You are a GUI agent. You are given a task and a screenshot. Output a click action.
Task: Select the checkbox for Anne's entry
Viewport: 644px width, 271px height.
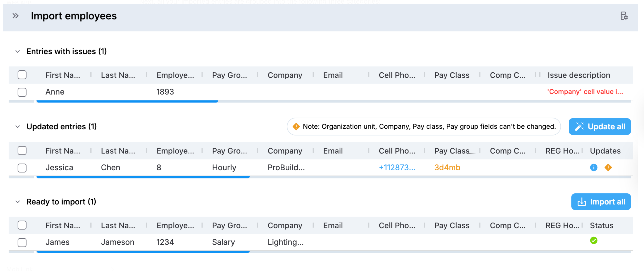click(x=22, y=92)
